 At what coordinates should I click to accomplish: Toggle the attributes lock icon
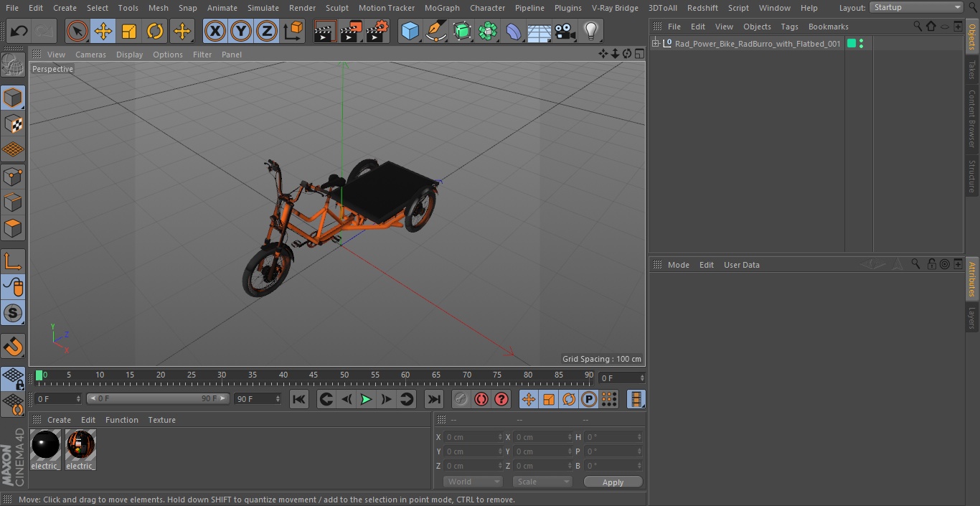tap(931, 264)
